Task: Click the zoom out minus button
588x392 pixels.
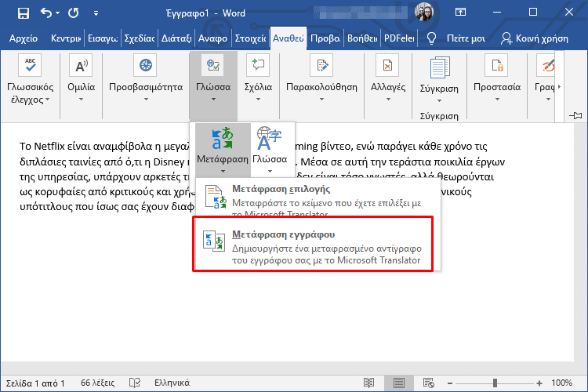Action: [450, 383]
